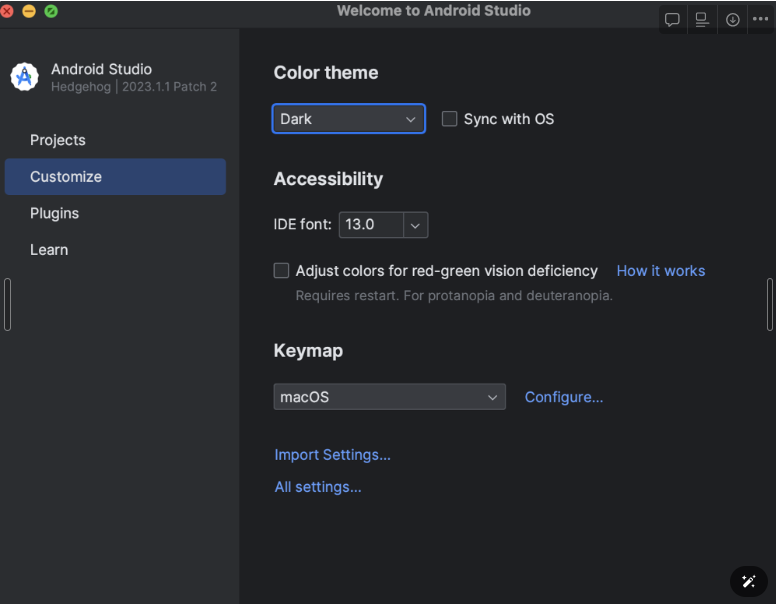
Task: Open the speech bubble comment icon
Action: click(x=672, y=20)
